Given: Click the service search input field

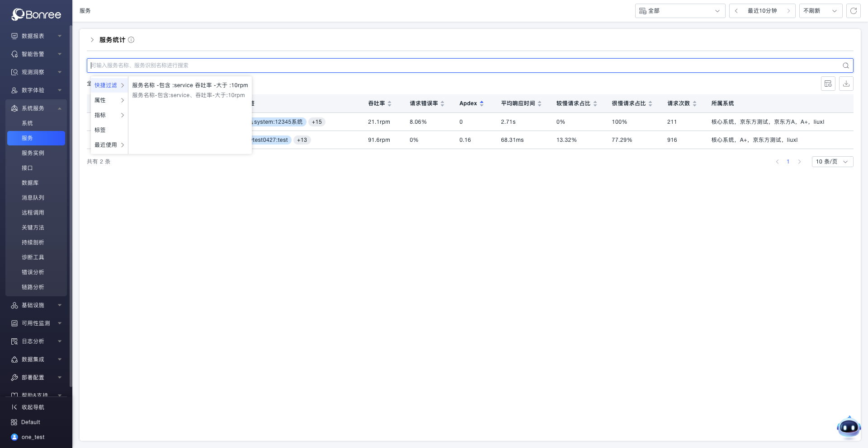Looking at the screenshot, I should tap(452, 65).
